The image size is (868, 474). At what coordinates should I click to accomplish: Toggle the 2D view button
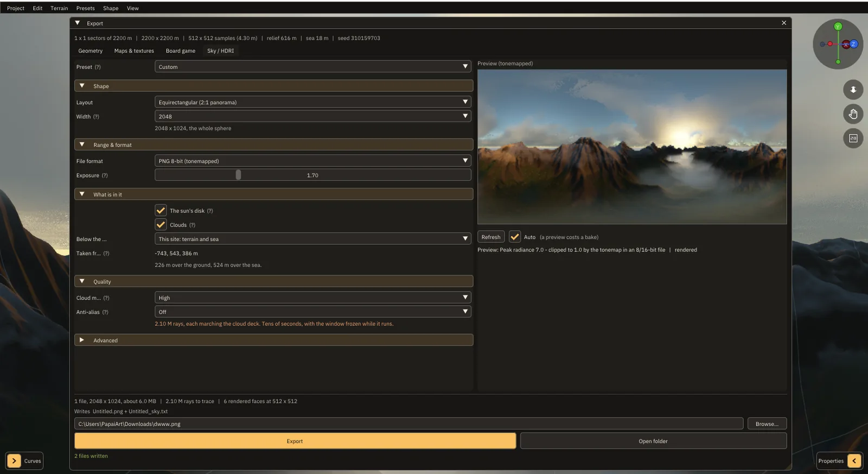click(853, 138)
